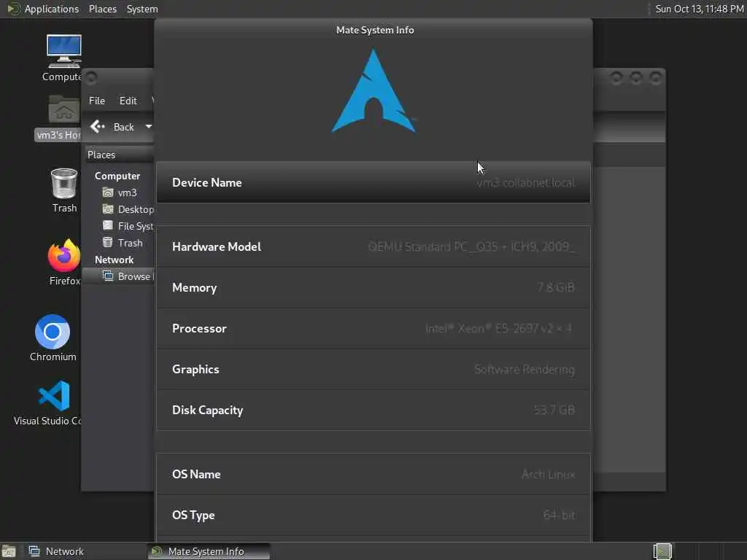Open the File menu in file manager
This screenshot has width=747, height=560.
97,101
